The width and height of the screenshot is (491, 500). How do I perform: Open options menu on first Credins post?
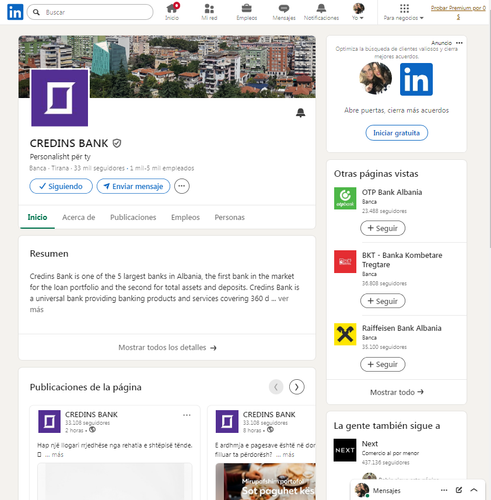[x=187, y=415]
